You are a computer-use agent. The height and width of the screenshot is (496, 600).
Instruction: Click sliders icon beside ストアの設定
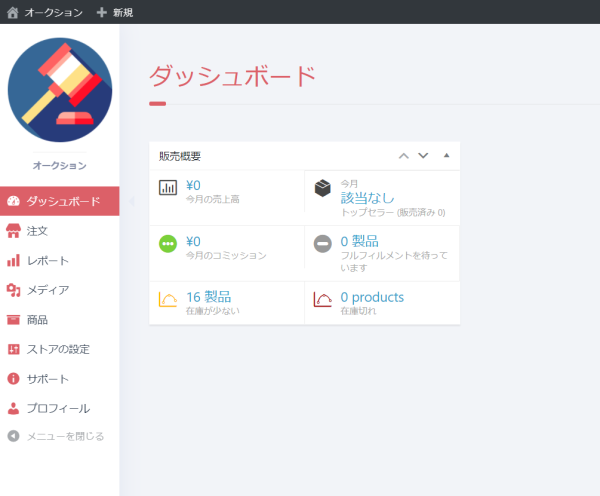(x=13, y=349)
